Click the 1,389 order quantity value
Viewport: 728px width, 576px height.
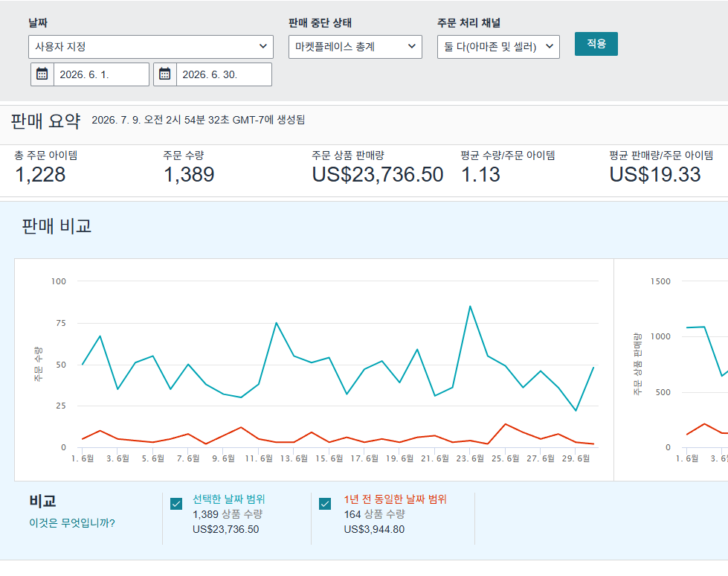189,175
